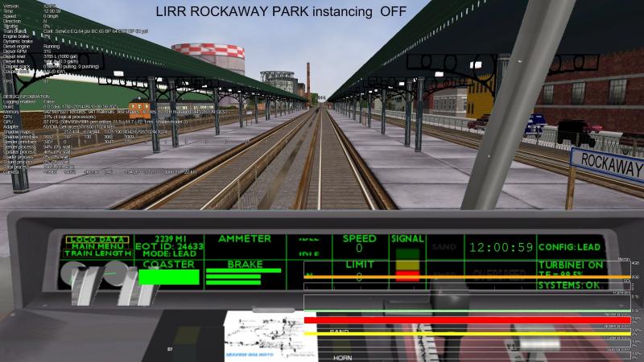Click the LIMIT label on display
Image resolution: width=644 pixels, height=362 pixels.
click(x=359, y=265)
